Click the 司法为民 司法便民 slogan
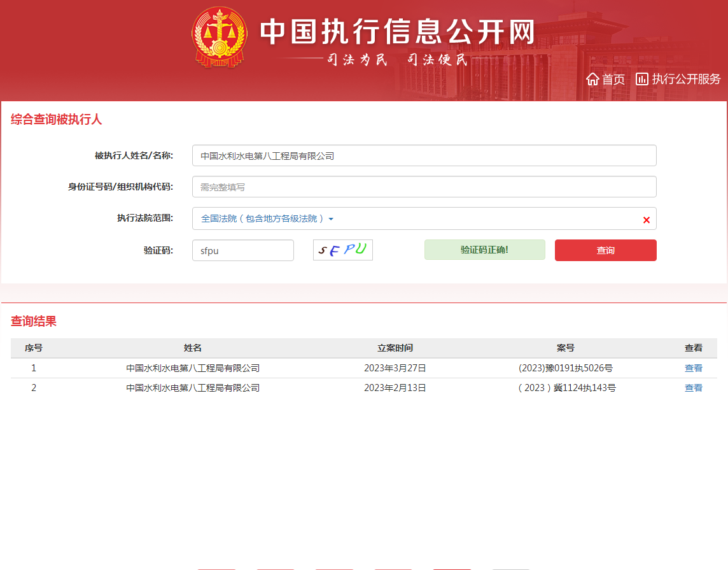The image size is (728, 570). point(398,59)
